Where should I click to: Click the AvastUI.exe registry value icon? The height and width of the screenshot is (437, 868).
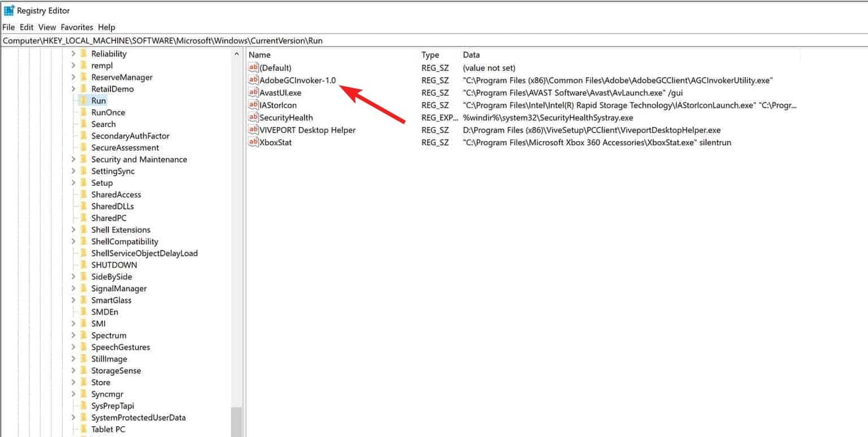[x=253, y=93]
